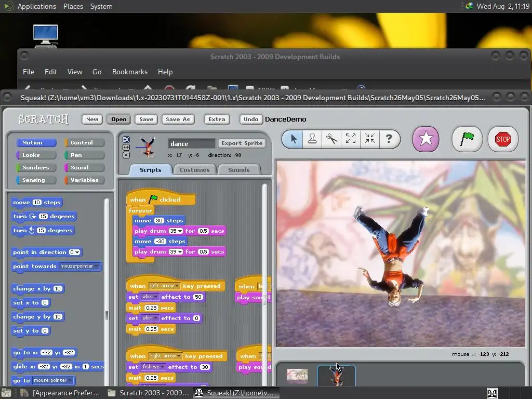Click the 'move 10 steps' block

[37, 203]
